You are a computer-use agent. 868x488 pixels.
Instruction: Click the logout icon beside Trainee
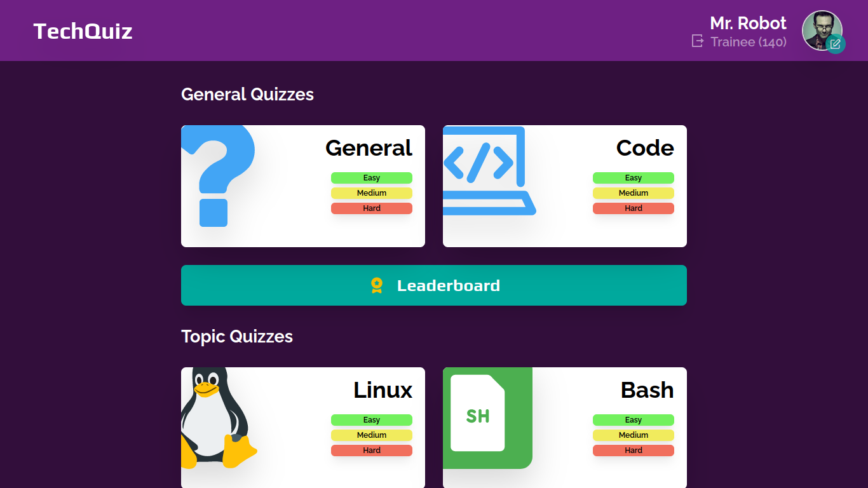click(x=698, y=41)
